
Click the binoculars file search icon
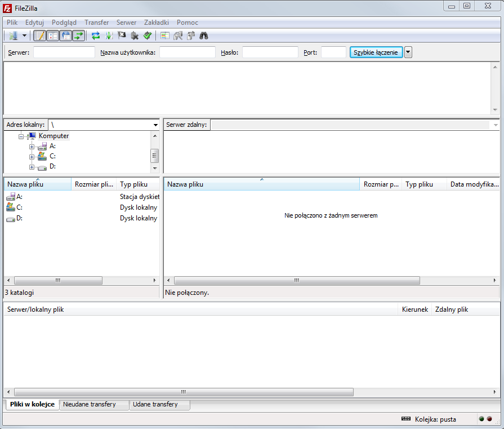click(204, 36)
